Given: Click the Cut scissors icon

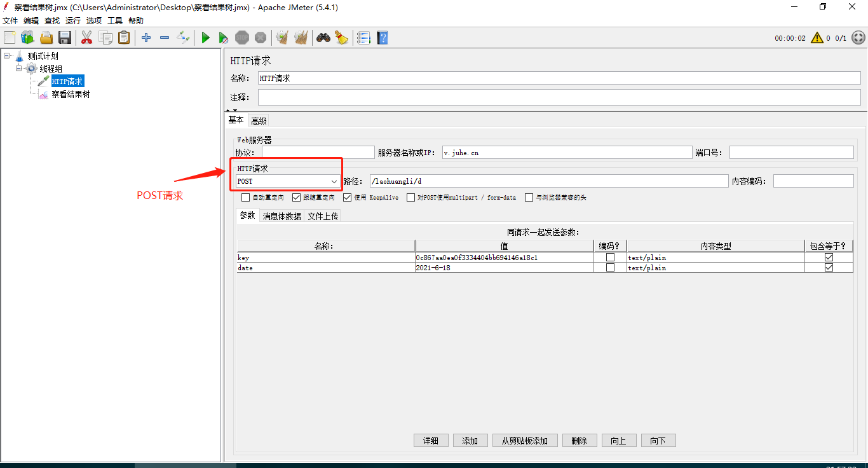Looking at the screenshot, I should click(x=87, y=38).
